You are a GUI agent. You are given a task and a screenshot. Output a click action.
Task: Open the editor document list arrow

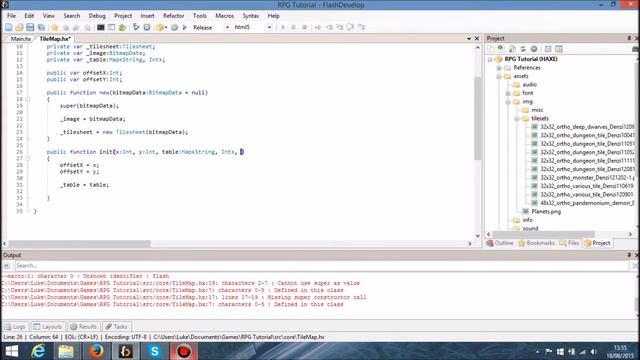coord(469,38)
